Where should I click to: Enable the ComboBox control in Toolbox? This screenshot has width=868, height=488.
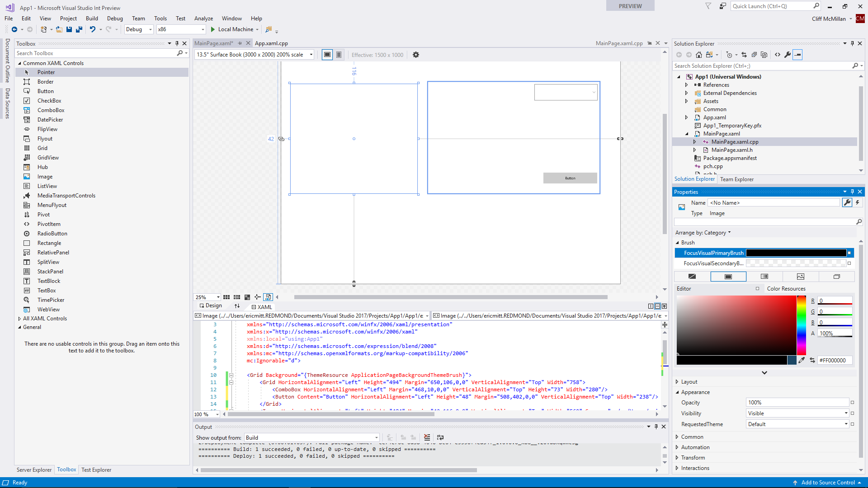pos(51,110)
